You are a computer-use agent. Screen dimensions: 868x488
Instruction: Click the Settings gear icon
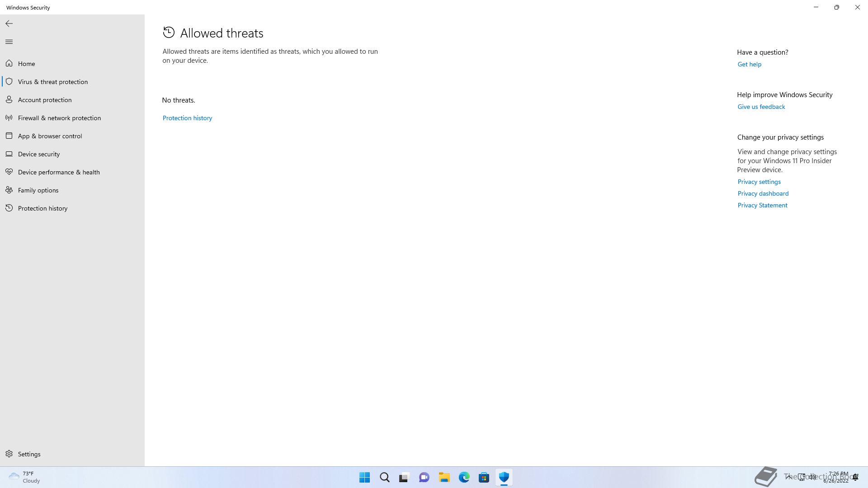tap(9, 454)
